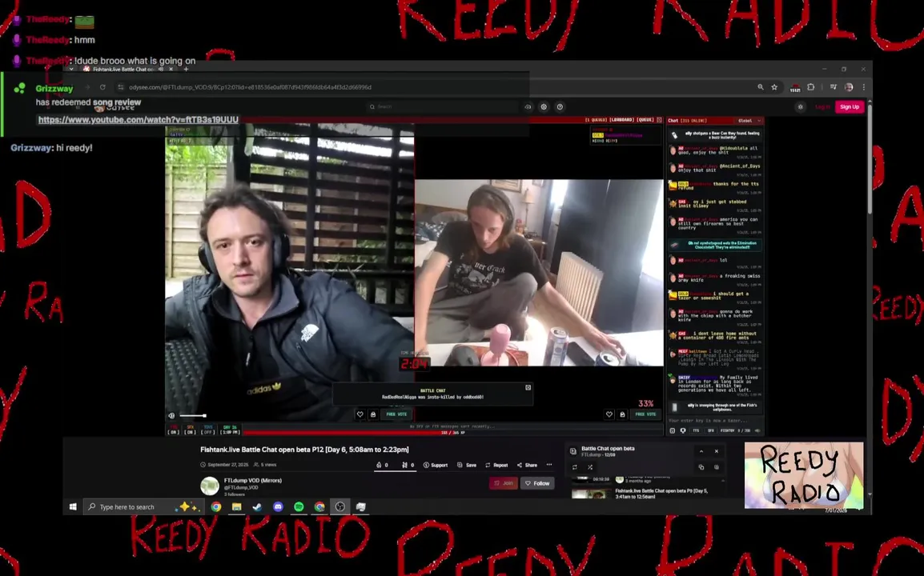Toggle the OFF indicator below video
Image resolution: width=924 pixels, height=576 pixels.
click(x=207, y=430)
